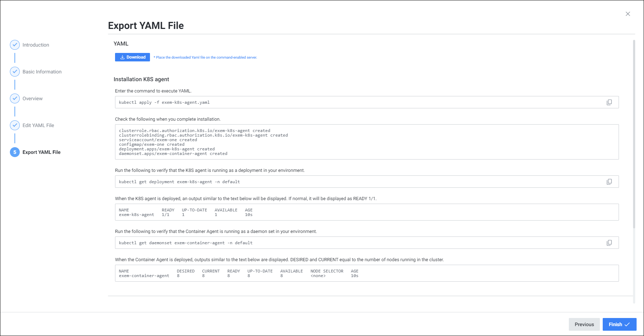This screenshot has height=336, width=644.
Task: Click the step 5 number badge
Action: 15,152
